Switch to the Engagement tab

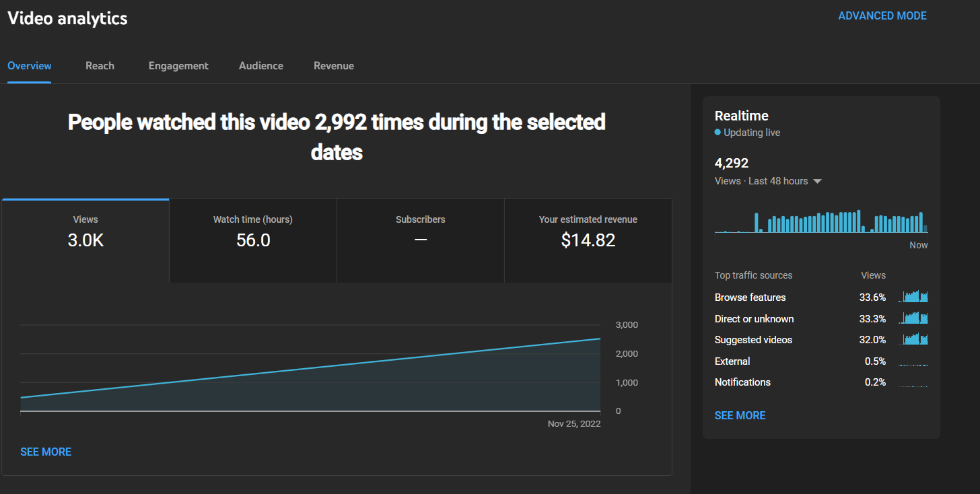[178, 66]
